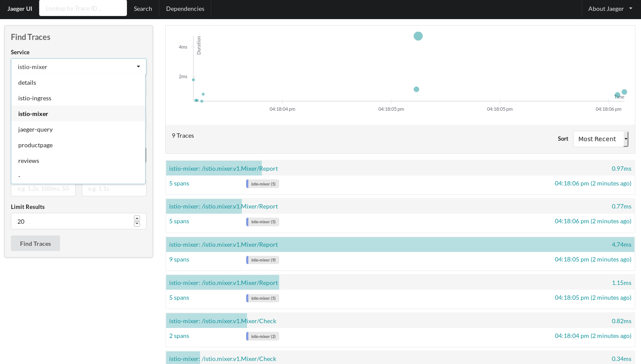Increment Limit Results with the up stepper arrow
The height and width of the screenshot is (364, 641).
(x=137, y=218)
